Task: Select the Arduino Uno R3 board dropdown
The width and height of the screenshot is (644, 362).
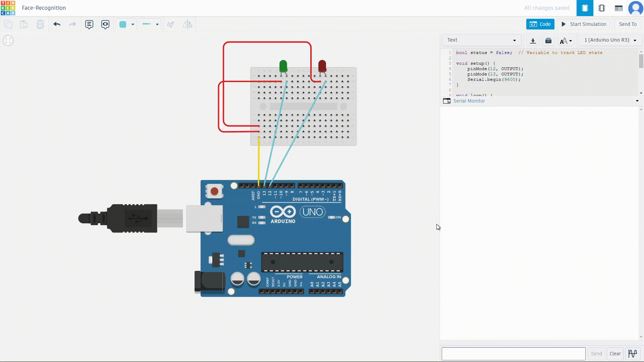Action: pos(610,40)
